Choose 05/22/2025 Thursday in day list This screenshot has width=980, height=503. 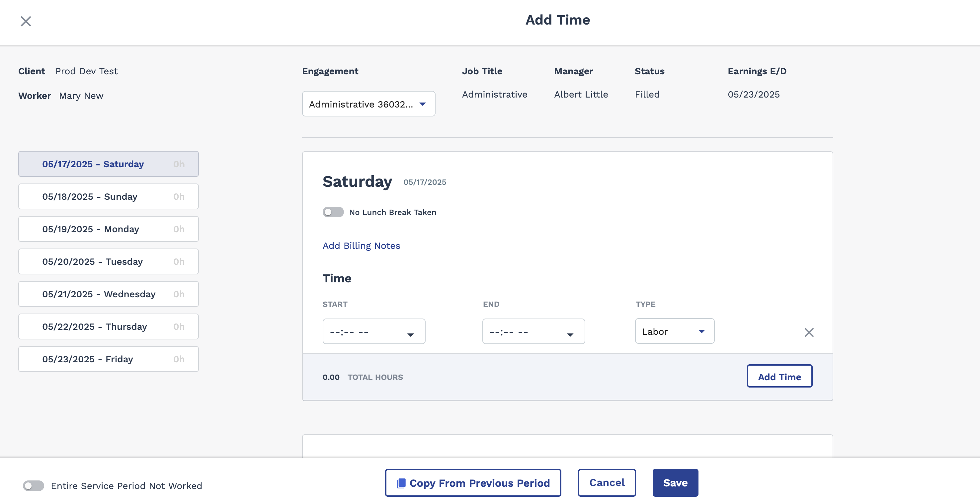click(109, 326)
